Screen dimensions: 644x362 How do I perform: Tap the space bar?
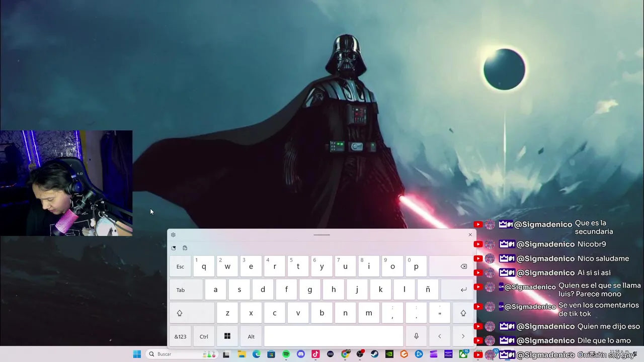coord(334,336)
